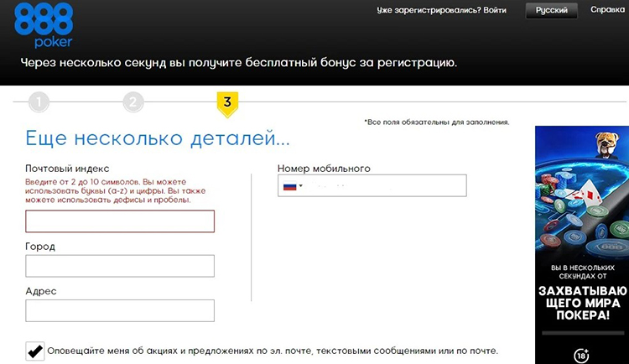Click the step 2 circle indicator
This screenshot has height=364, width=629.
point(133,103)
